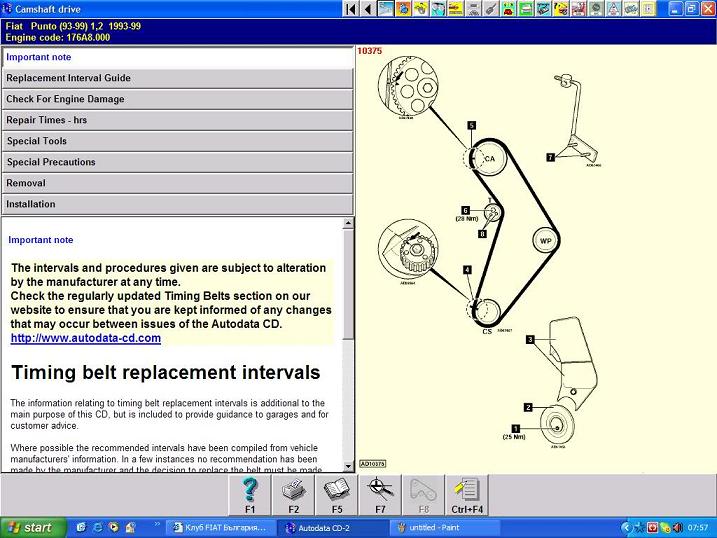The width and height of the screenshot is (717, 538).
Task: Click the Ctrl+F4 notes icon
Action: (x=467, y=493)
